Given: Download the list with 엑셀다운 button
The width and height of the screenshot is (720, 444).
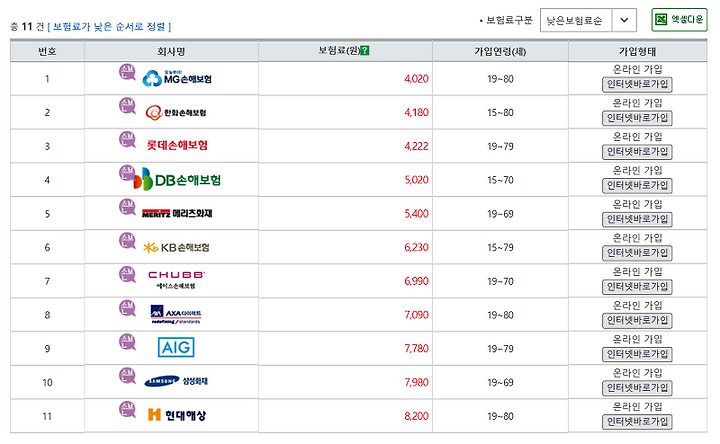Looking at the screenshot, I should click(679, 20).
